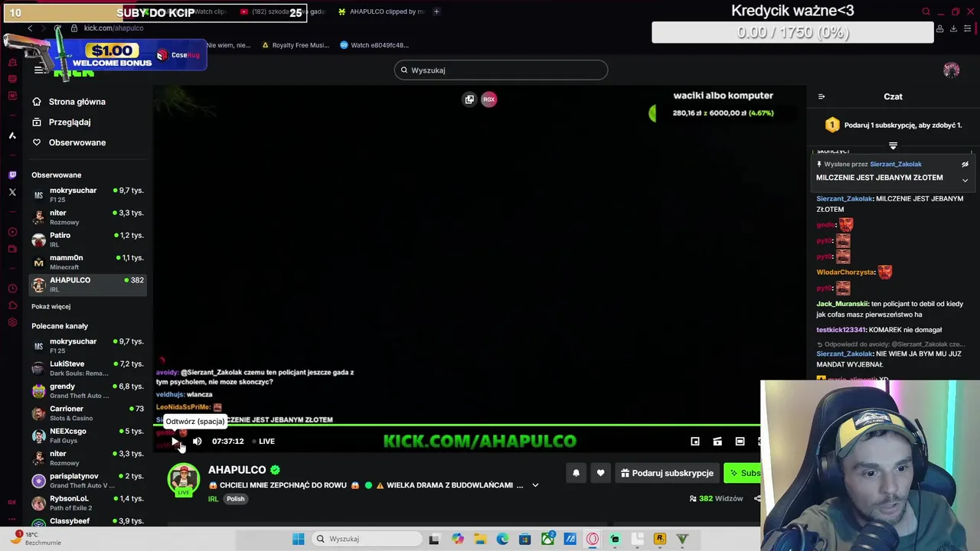The height and width of the screenshot is (551, 980).
Task: Select AHAPULCO in the followed list
Action: (x=87, y=284)
